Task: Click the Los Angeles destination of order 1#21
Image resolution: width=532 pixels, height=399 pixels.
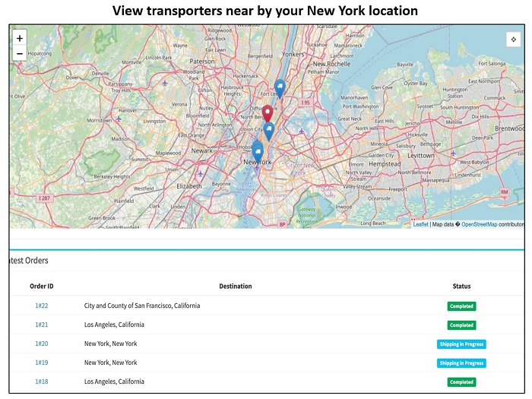Action: (114, 325)
